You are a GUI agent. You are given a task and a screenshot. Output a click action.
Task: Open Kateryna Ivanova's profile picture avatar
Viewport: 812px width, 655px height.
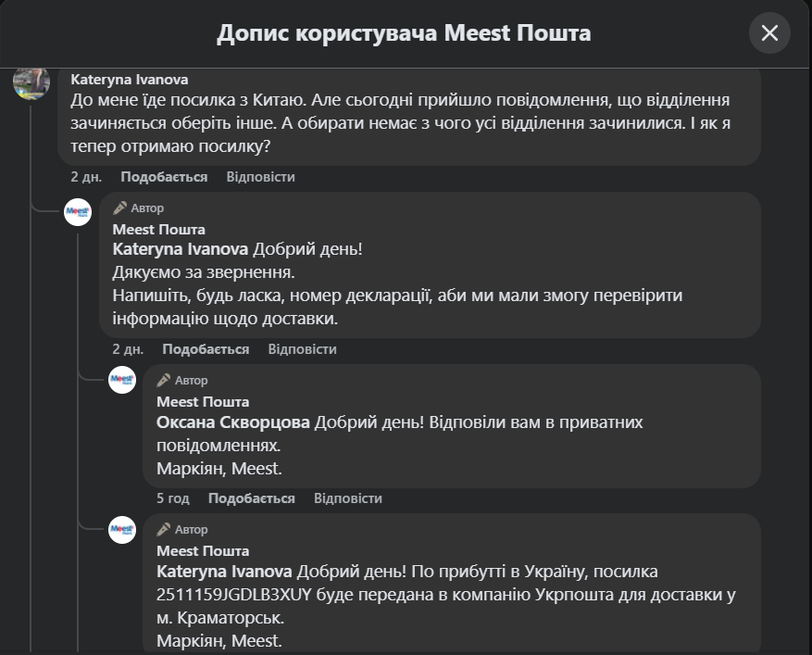31,83
